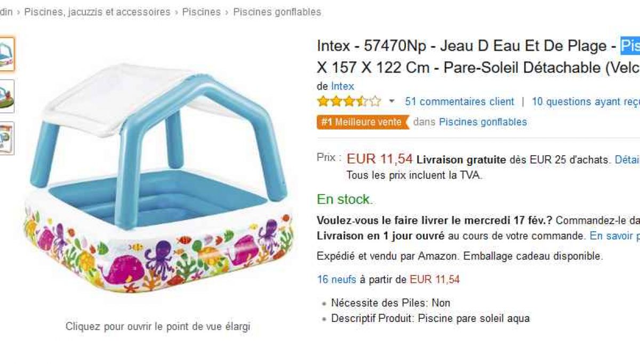Click the #1 Meilleure vente badge
The width and height of the screenshot is (640, 364).
363,122
